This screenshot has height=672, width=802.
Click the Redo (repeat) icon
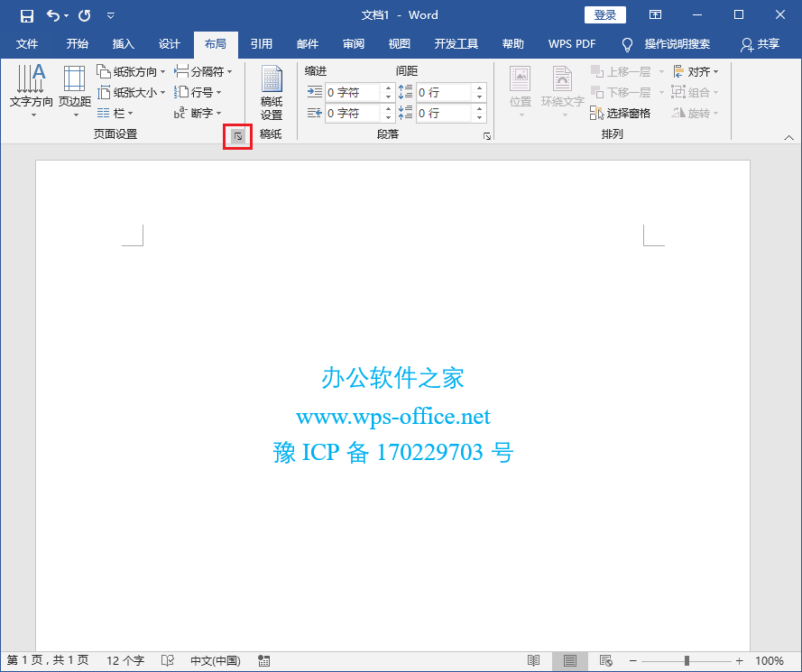pos(85,16)
